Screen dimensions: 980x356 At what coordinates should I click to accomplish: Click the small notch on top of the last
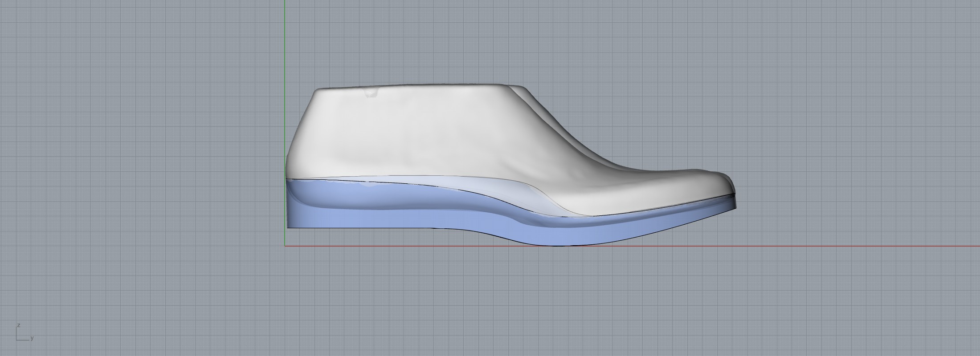370,93
